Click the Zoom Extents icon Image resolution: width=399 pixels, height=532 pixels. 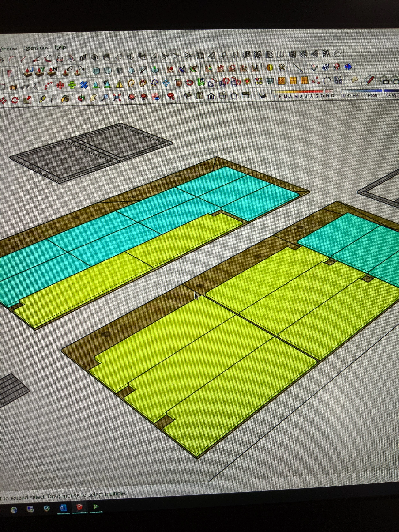(117, 98)
